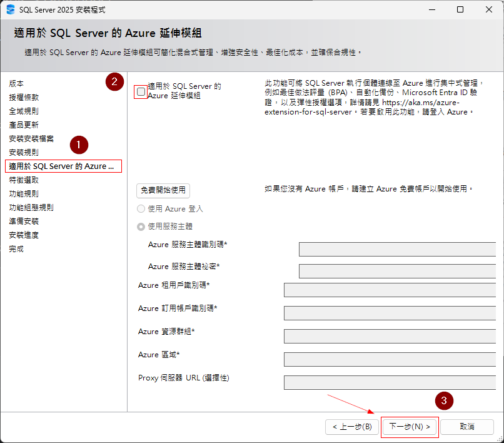Cancel setup with 取消 button
This screenshot has height=443, width=504.
tap(466, 427)
